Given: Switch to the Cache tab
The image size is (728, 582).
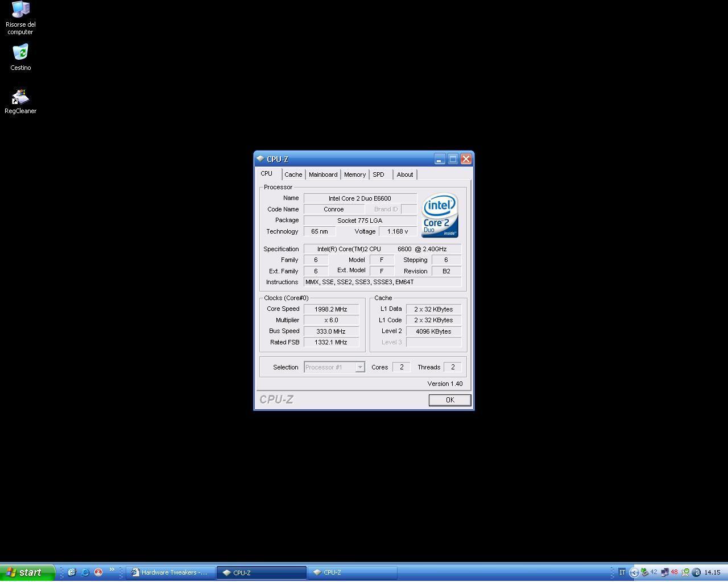Looking at the screenshot, I should coord(293,174).
